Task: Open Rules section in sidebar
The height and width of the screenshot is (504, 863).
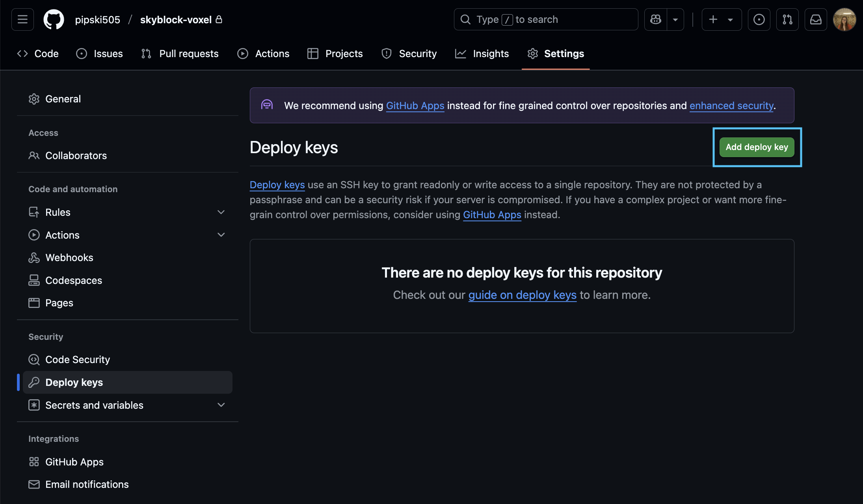Action: pyautogui.click(x=128, y=212)
